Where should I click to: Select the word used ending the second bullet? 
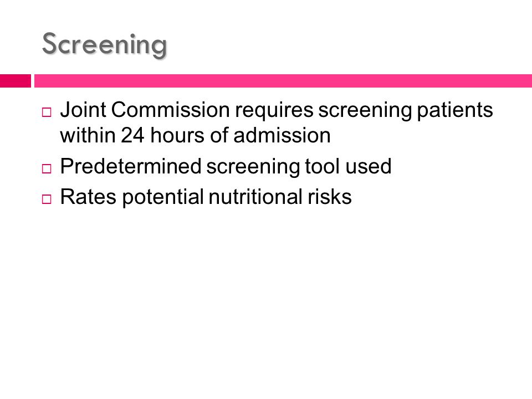tap(369, 166)
